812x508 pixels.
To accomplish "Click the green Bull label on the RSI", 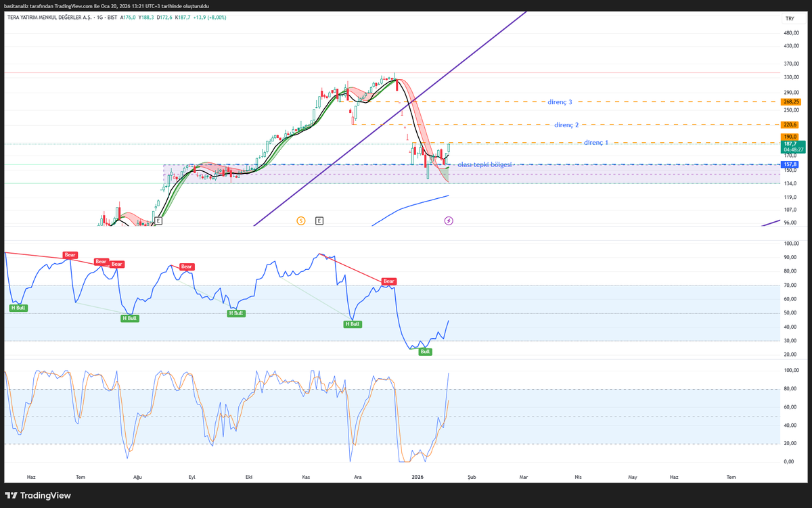I will 425,352.
